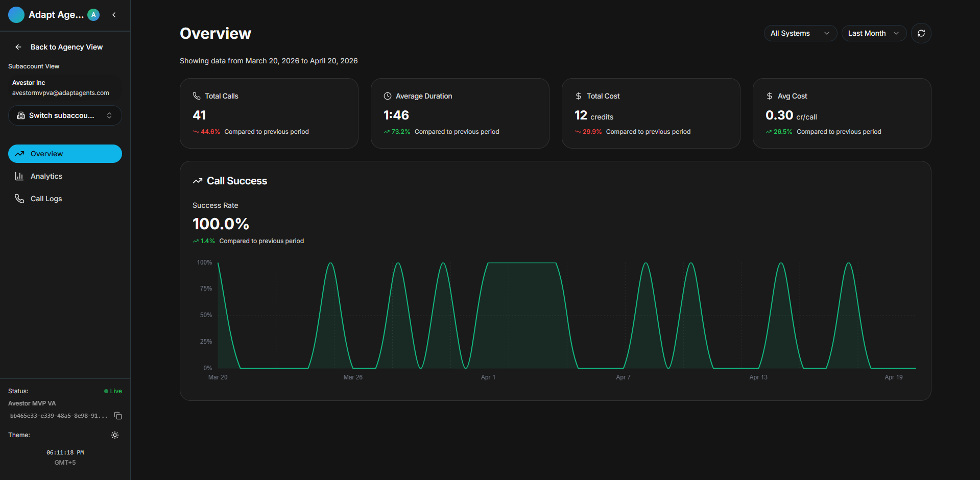Click the 100.0% success rate value
Screen dimensions: 980x480
click(x=221, y=224)
